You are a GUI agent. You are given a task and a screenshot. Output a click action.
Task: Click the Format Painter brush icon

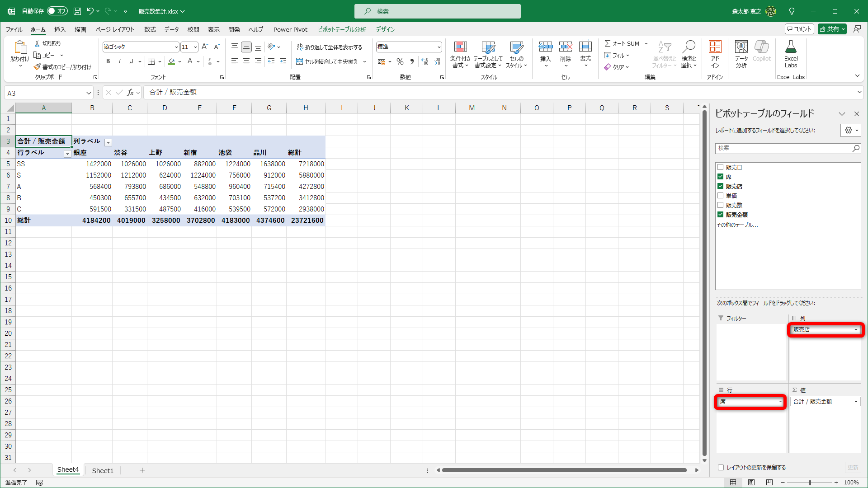pos(37,67)
